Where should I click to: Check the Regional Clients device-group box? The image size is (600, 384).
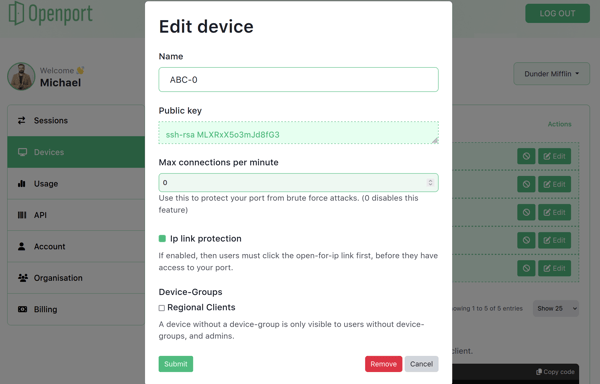[x=162, y=308]
